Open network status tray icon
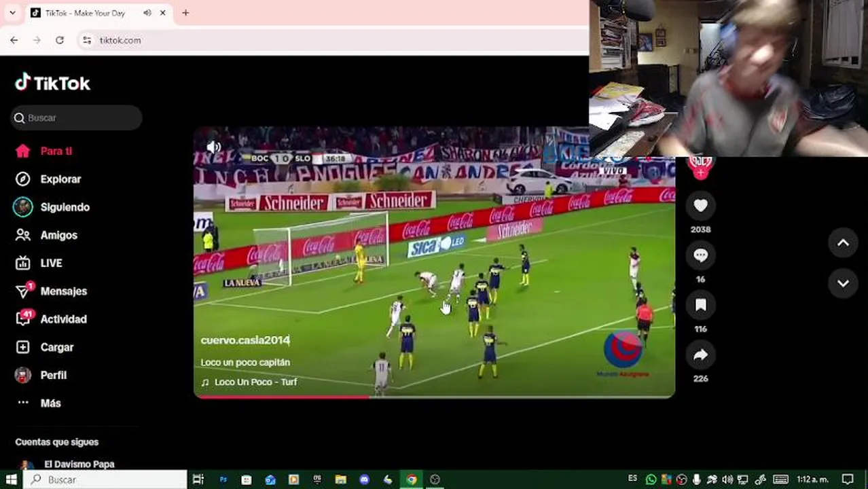The width and height of the screenshot is (868, 489). coord(744,479)
